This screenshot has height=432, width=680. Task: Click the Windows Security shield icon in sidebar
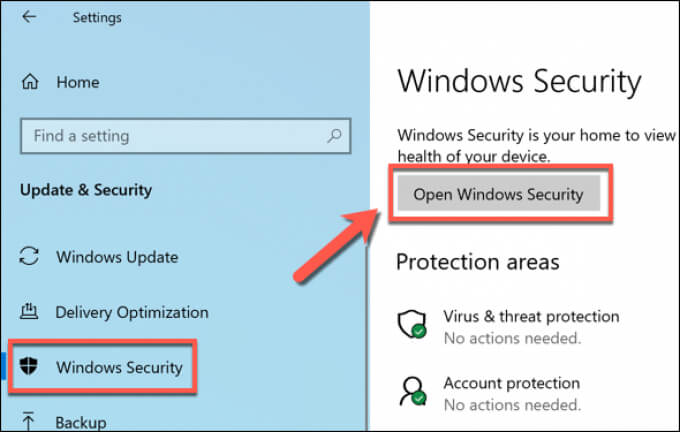(x=29, y=367)
